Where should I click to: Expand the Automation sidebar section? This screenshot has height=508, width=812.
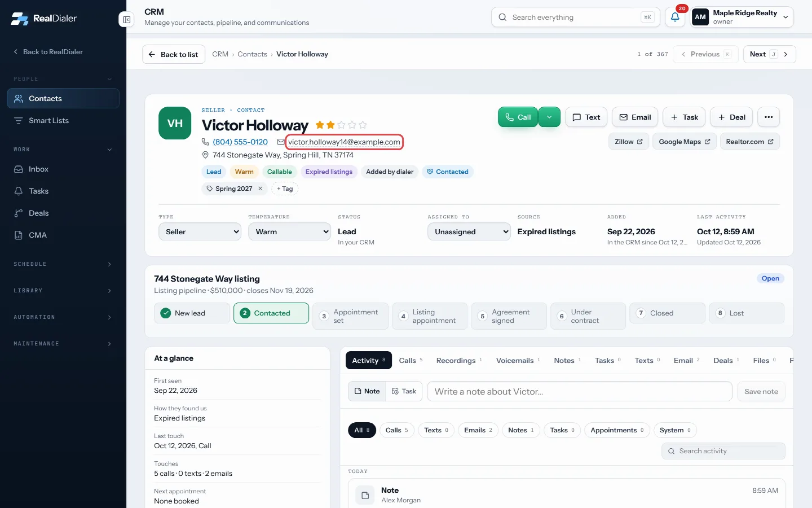point(63,317)
